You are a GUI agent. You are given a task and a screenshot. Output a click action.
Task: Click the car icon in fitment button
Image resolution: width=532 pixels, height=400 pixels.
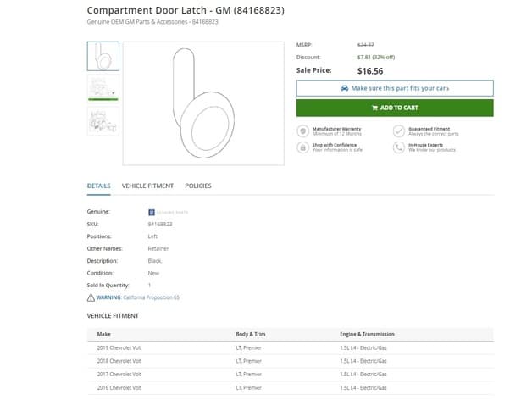click(345, 88)
